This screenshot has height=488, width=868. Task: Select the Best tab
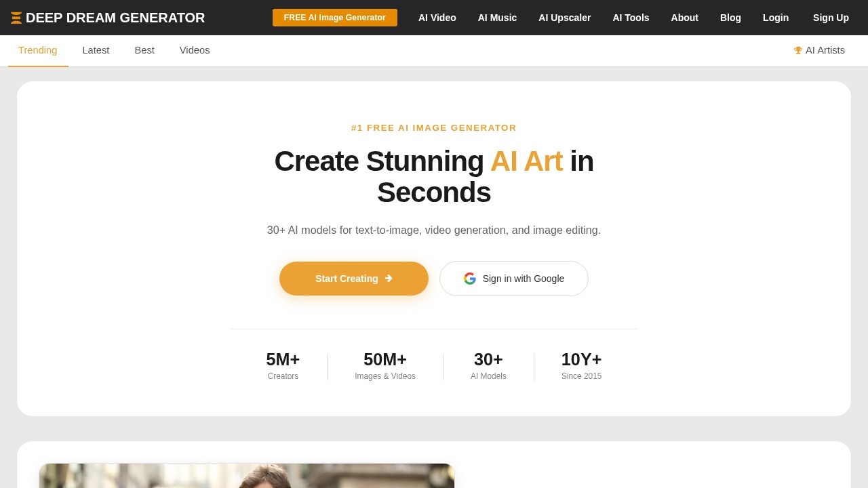point(144,50)
